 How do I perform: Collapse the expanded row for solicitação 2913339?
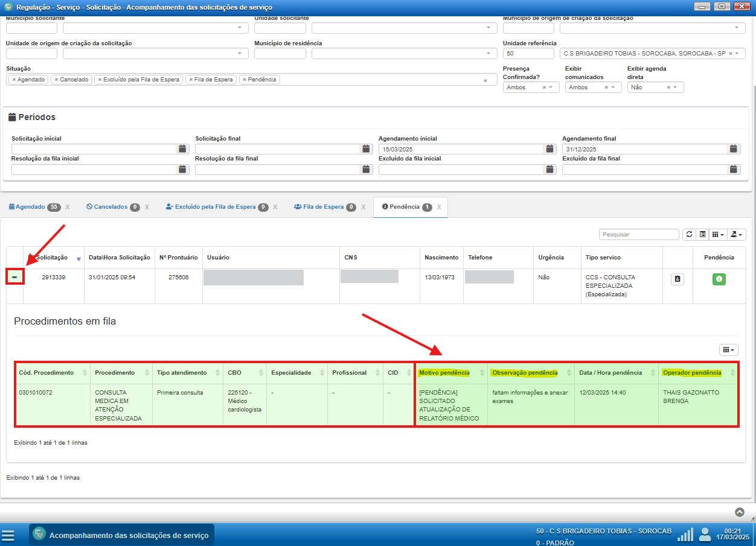14,277
